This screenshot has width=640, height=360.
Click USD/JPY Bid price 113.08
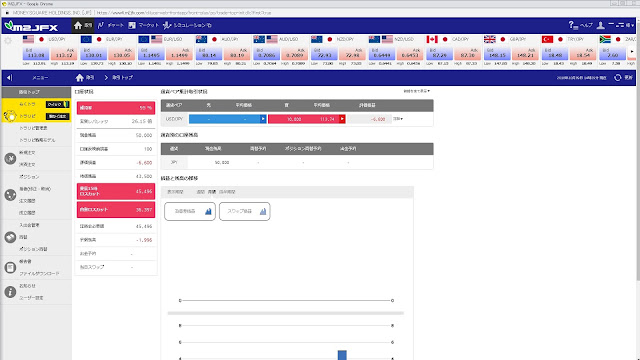pyautogui.click(x=36, y=53)
